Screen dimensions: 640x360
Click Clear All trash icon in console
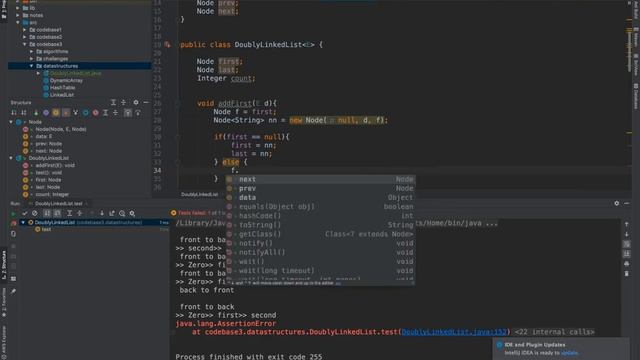(x=627, y=273)
